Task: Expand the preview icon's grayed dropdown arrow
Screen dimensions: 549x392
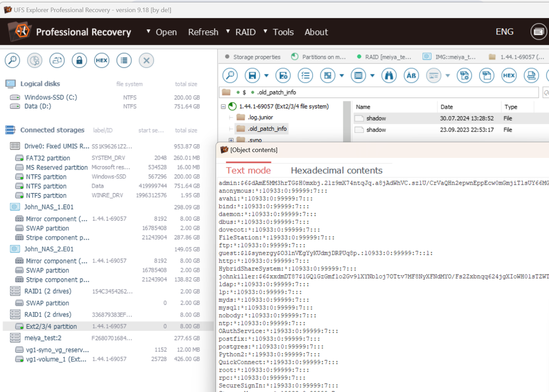Action: point(447,76)
